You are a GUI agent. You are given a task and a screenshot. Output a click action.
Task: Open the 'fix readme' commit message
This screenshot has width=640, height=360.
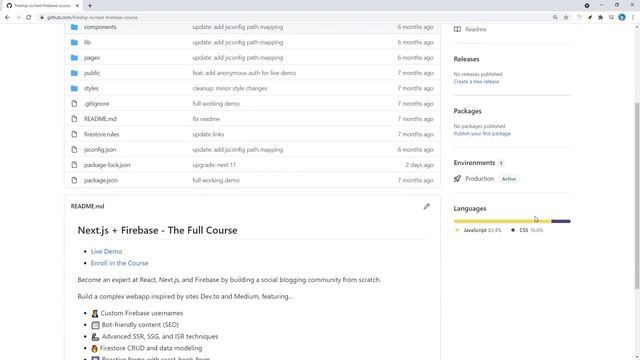point(206,119)
